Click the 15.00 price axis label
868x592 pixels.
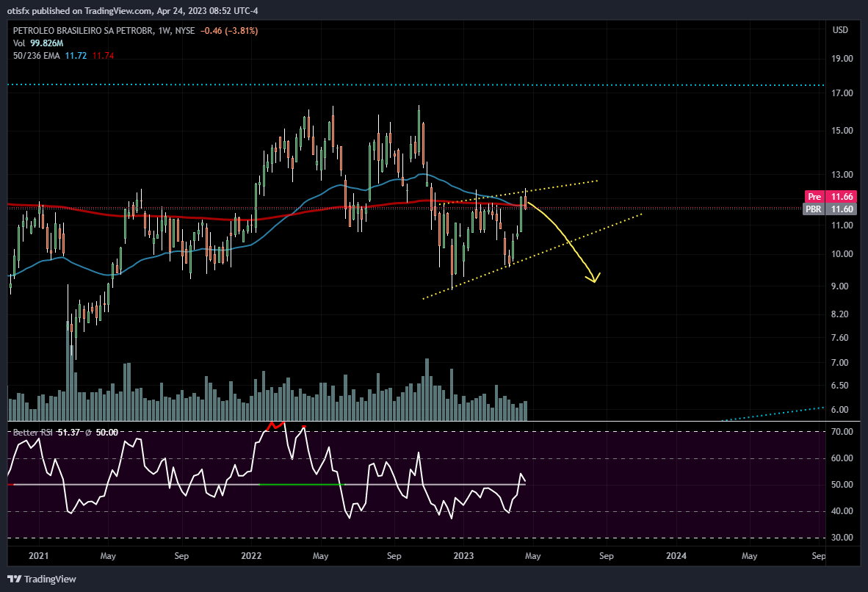(842, 130)
